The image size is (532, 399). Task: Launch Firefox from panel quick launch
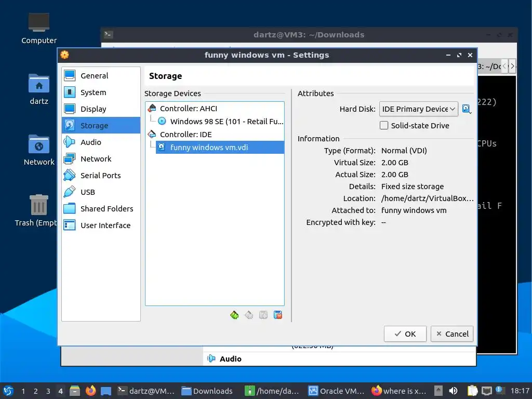pos(90,391)
